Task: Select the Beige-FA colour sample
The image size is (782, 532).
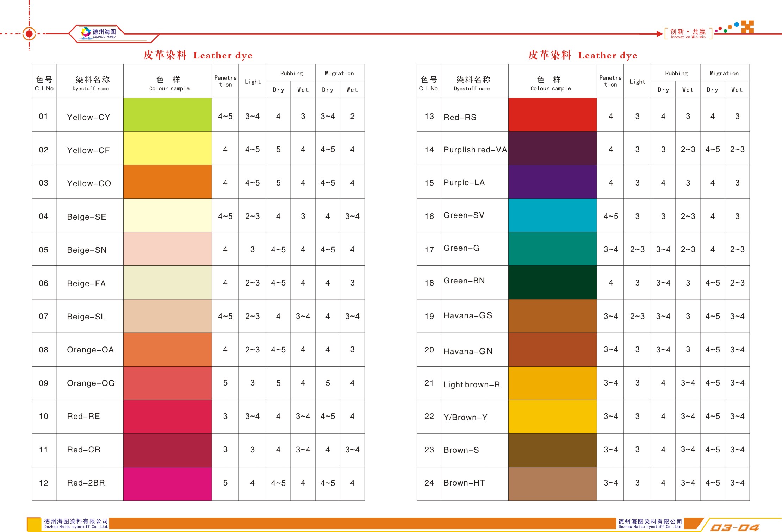Action: point(168,282)
